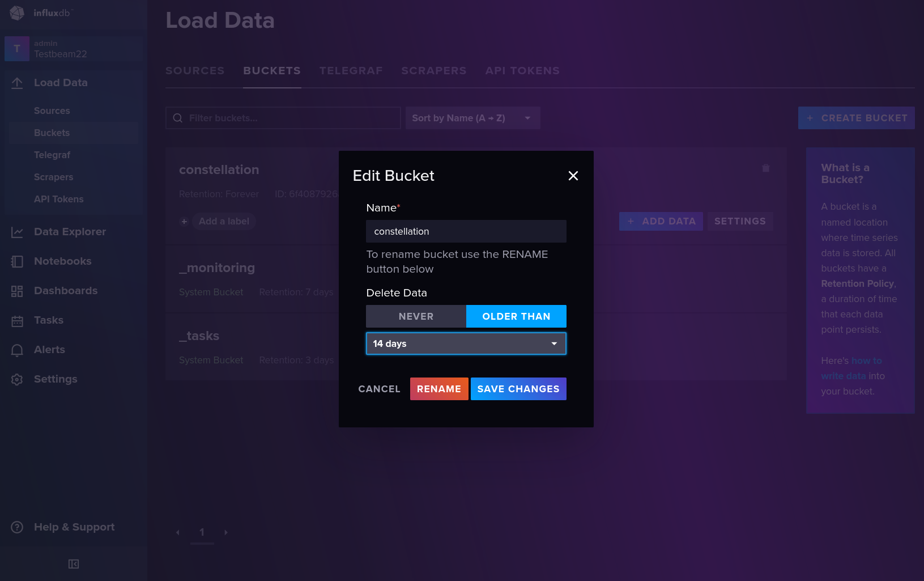Screen dimensions: 924x581
Task: Click Load Data sidebar heading
Action: coord(61,83)
